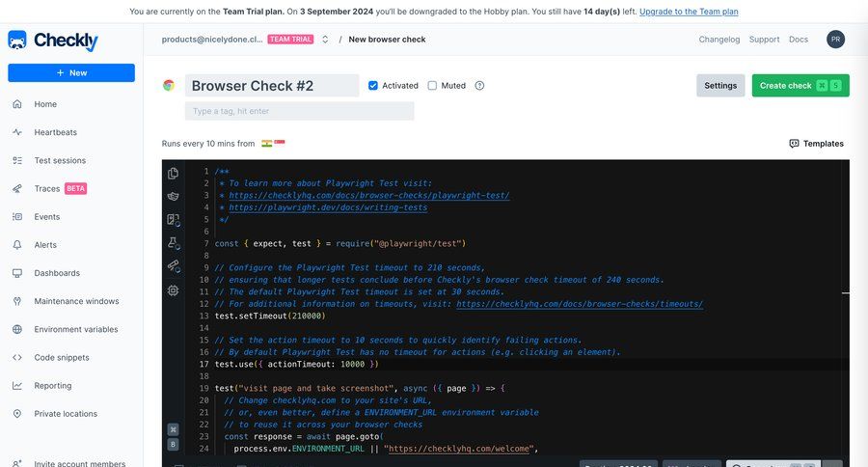
Task: Click the command key shortcut badge in editor
Action: pos(174,429)
